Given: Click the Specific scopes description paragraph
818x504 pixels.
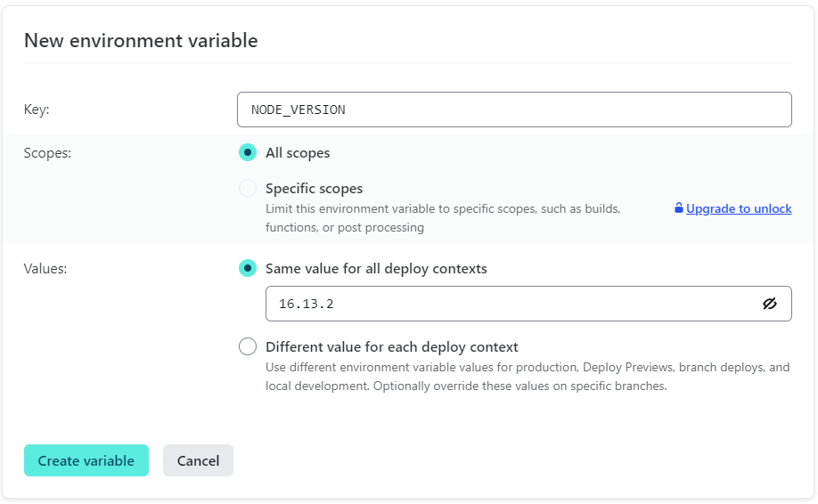Looking at the screenshot, I should [443, 217].
